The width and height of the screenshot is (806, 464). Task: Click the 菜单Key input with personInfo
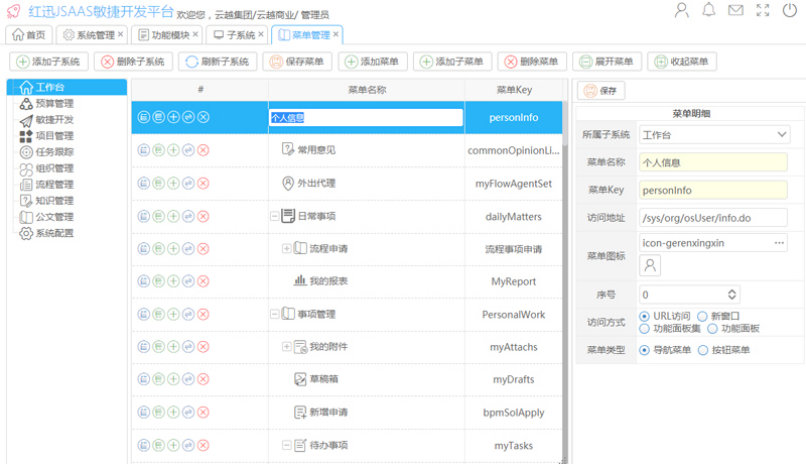pos(713,190)
